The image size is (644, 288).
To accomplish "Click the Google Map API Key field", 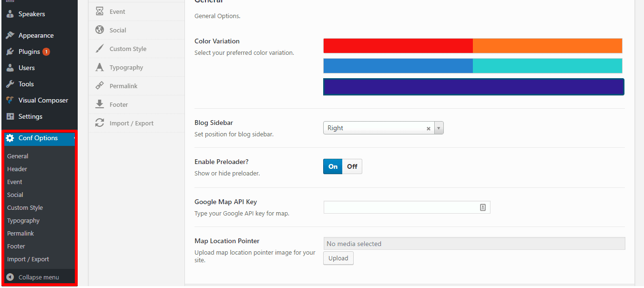I will point(400,207).
